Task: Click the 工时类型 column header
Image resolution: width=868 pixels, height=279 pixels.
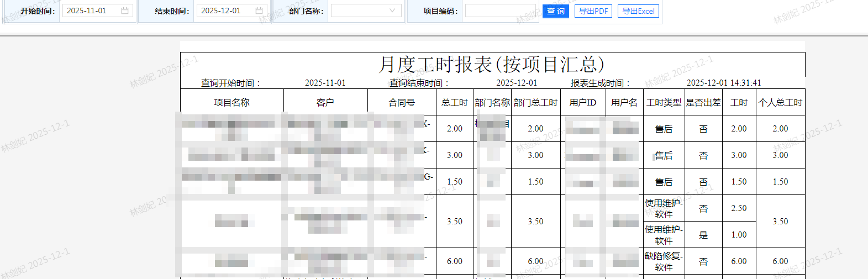Action: [664, 102]
